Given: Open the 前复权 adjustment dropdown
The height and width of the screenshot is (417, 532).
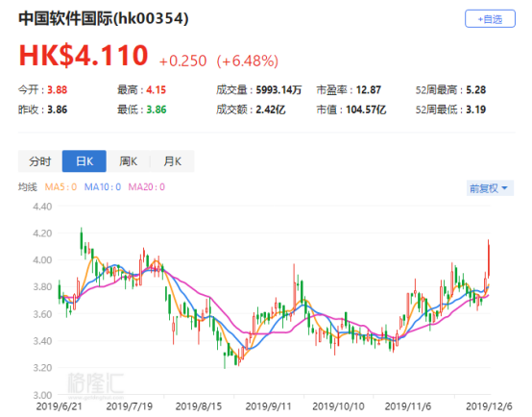Looking at the screenshot, I should click(490, 188).
